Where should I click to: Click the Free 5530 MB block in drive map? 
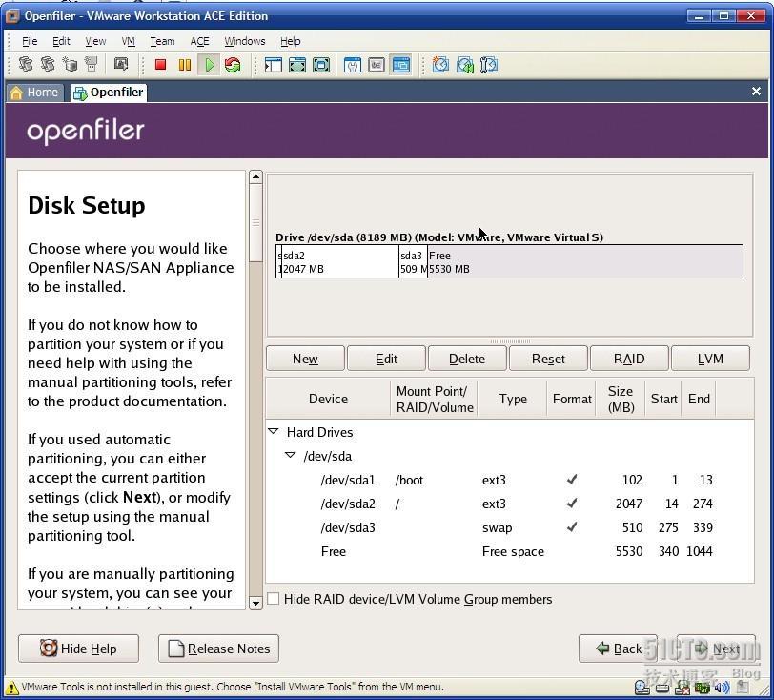[585, 262]
